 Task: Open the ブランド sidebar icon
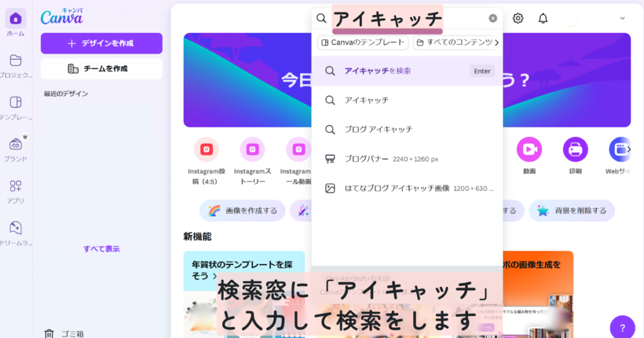pyautogui.click(x=16, y=144)
